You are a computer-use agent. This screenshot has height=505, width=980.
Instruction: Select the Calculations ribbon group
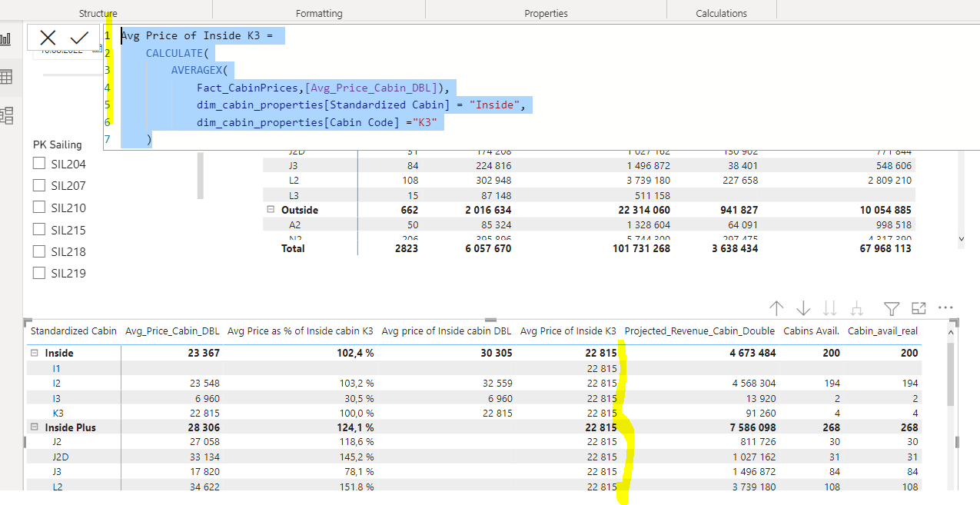click(x=721, y=13)
